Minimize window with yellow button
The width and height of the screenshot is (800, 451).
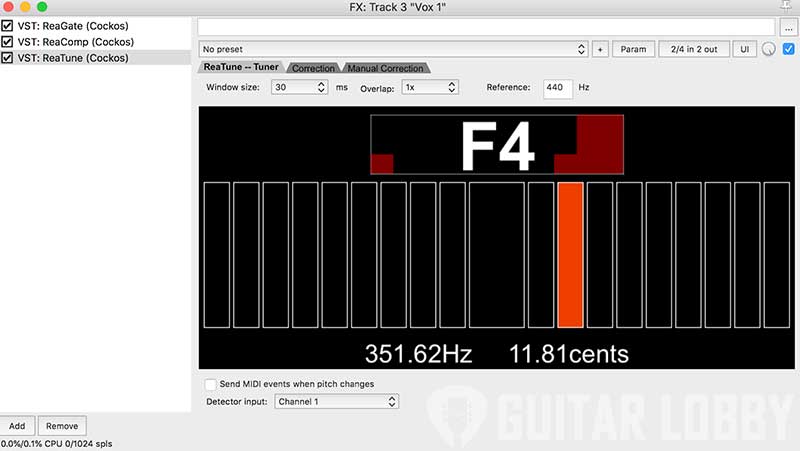click(25, 7)
